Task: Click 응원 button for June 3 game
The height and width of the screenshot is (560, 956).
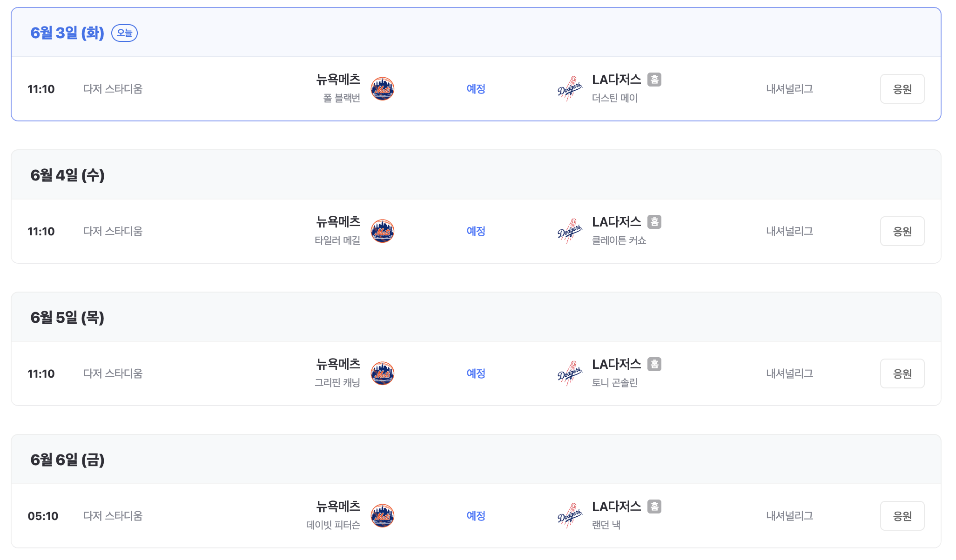Action: click(x=902, y=89)
